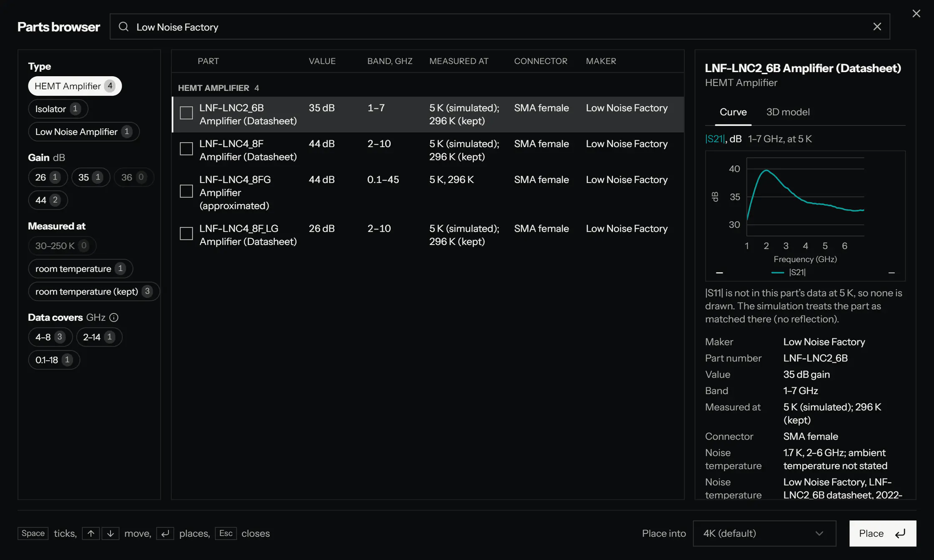Image resolution: width=934 pixels, height=560 pixels.
Task: Sort by the CONNECTOR column header
Action: [x=540, y=61]
